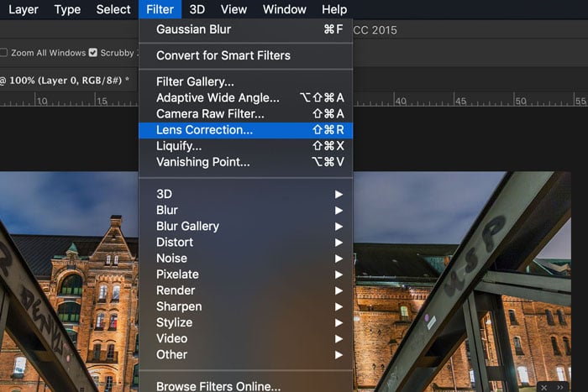Choose Adaptive Wide Angle filter
This screenshot has width=588, height=392.
(245, 97)
